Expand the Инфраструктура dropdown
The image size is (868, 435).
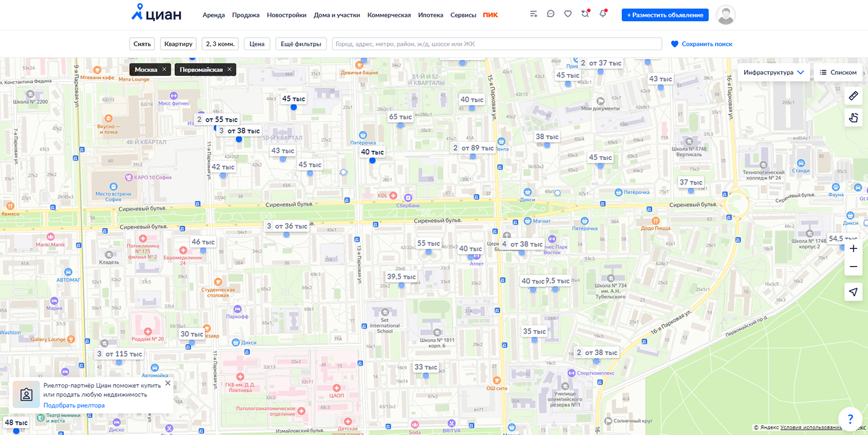[774, 72]
